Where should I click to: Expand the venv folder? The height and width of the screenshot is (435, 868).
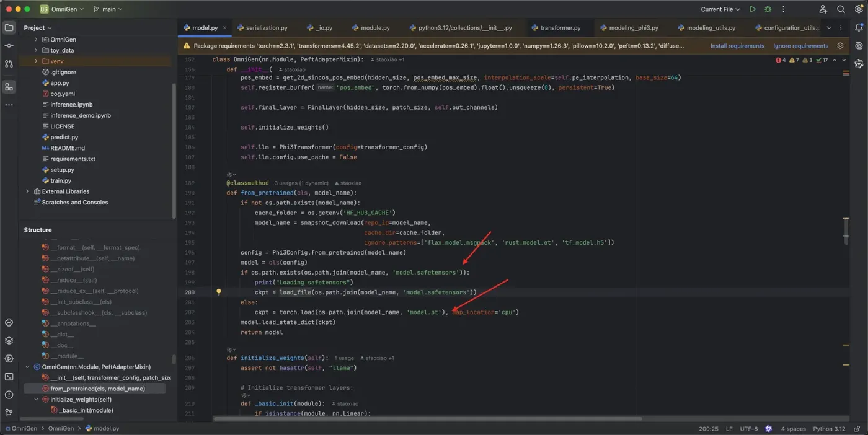tap(36, 61)
